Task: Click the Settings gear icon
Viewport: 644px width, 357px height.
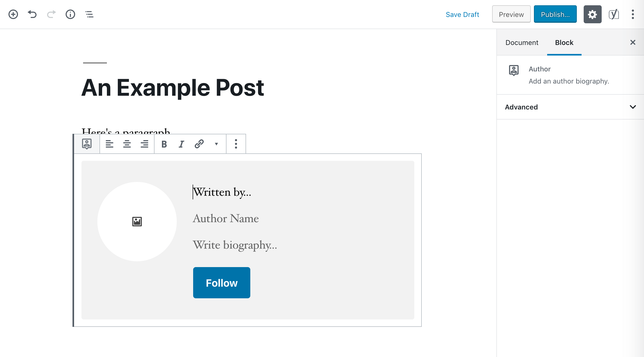Action: point(592,15)
